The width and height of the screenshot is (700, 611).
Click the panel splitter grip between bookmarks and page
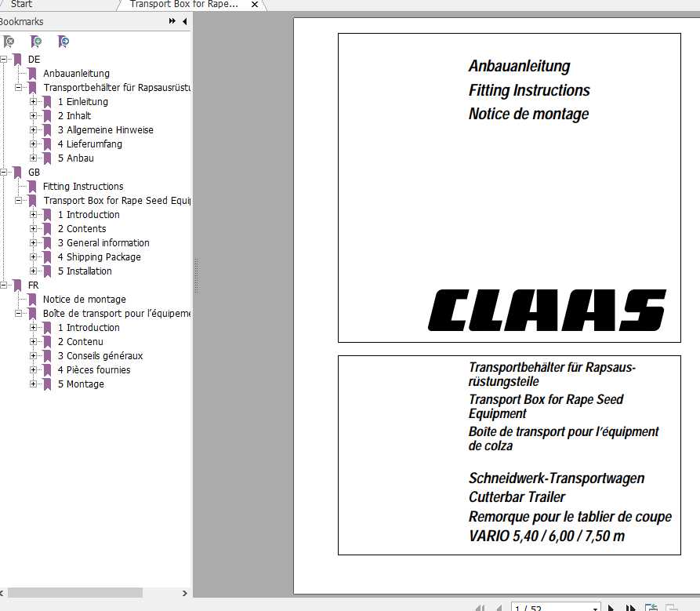pyautogui.click(x=197, y=276)
